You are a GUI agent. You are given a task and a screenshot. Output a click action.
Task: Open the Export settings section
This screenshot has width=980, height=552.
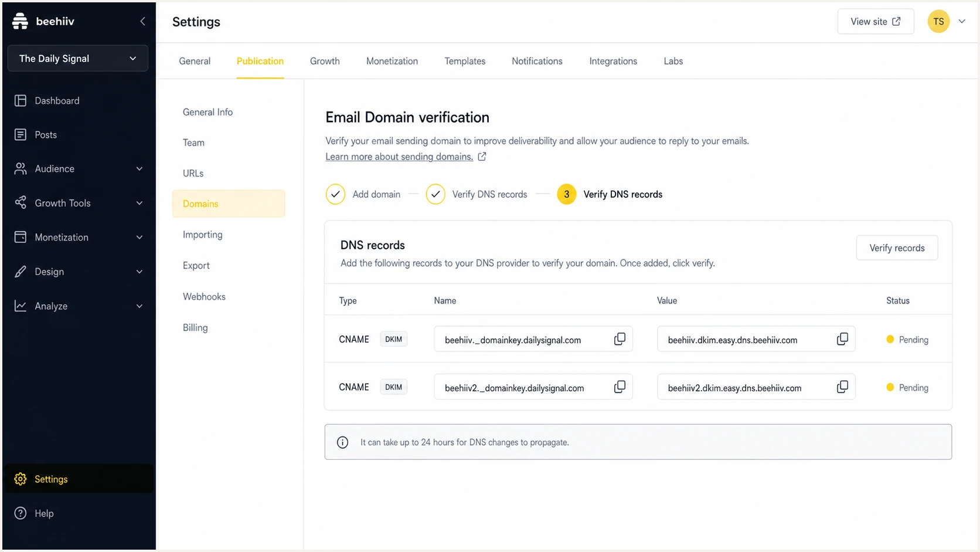(196, 265)
